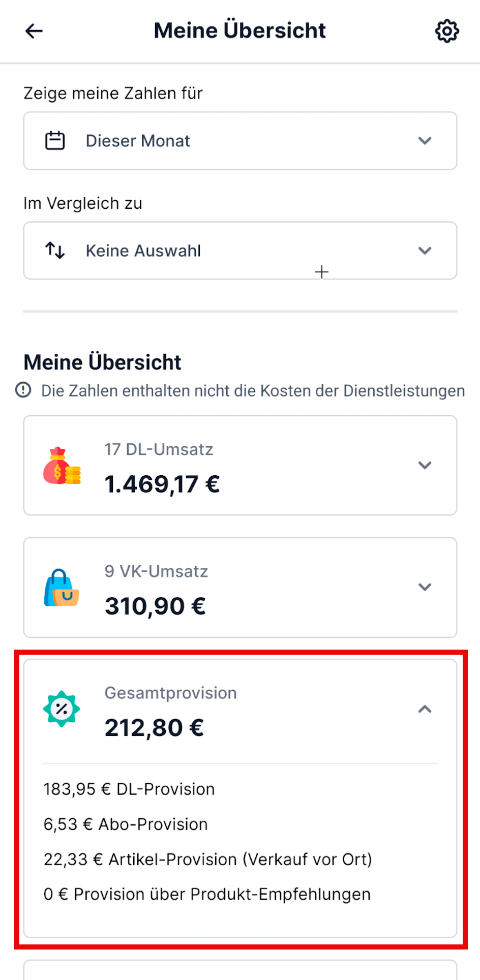The image size is (480, 980).
Task: Click the shopping bag VK-Umsatz icon
Action: click(x=62, y=588)
